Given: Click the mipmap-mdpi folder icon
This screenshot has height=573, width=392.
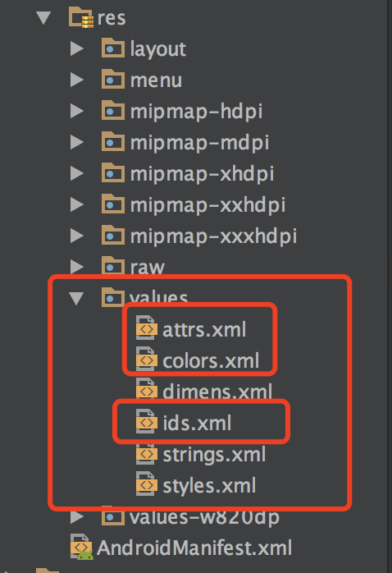Looking at the screenshot, I should [113, 141].
